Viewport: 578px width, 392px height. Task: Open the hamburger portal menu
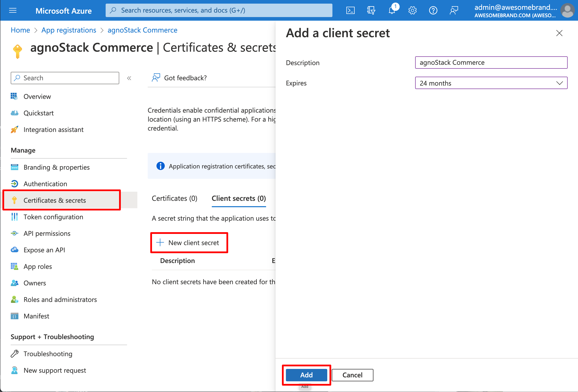tap(13, 11)
